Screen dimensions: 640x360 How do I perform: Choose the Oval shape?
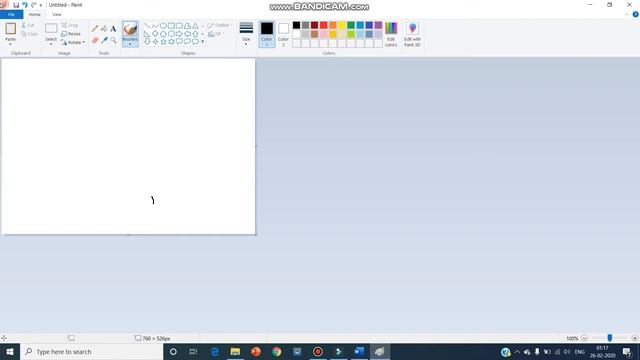coord(163,26)
